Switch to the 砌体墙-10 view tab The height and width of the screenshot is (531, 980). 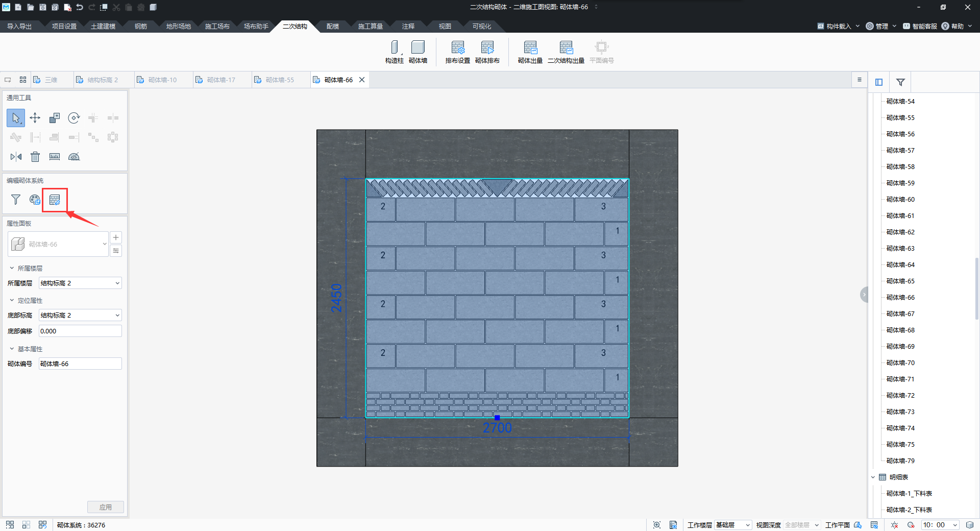click(x=163, y=80)
